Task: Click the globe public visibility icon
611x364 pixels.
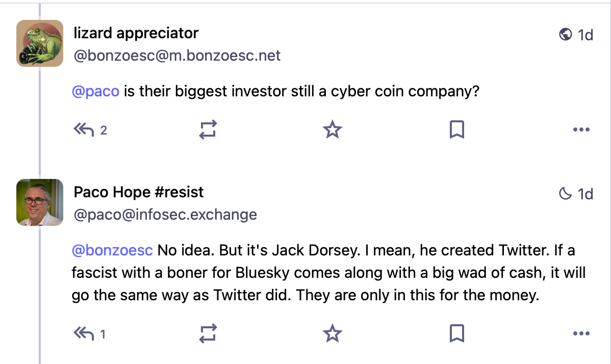Action: coord(565,35)
